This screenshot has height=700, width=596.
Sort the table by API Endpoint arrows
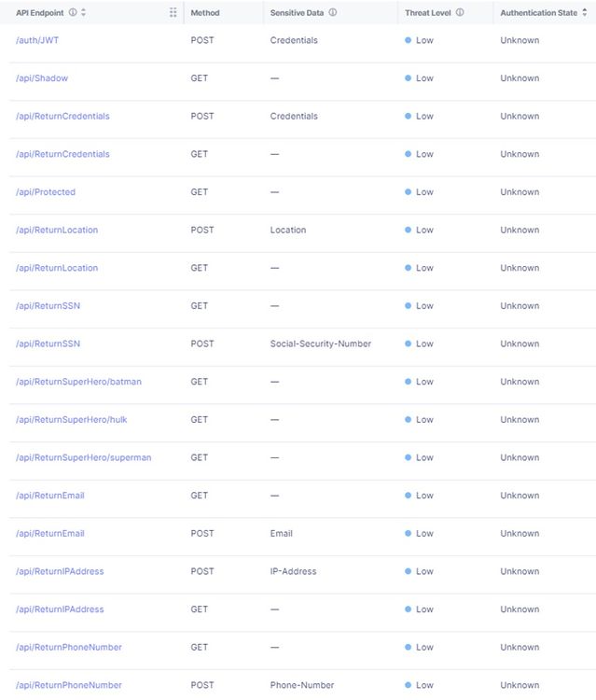(84, 13)
